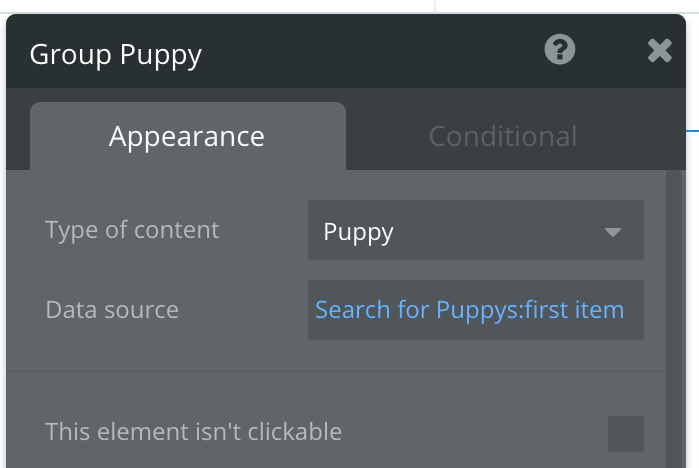This screenshot has height=468, width=699.
Task: Enable the "This element isn't clickable" checkbox
Action: pos(626,434)
